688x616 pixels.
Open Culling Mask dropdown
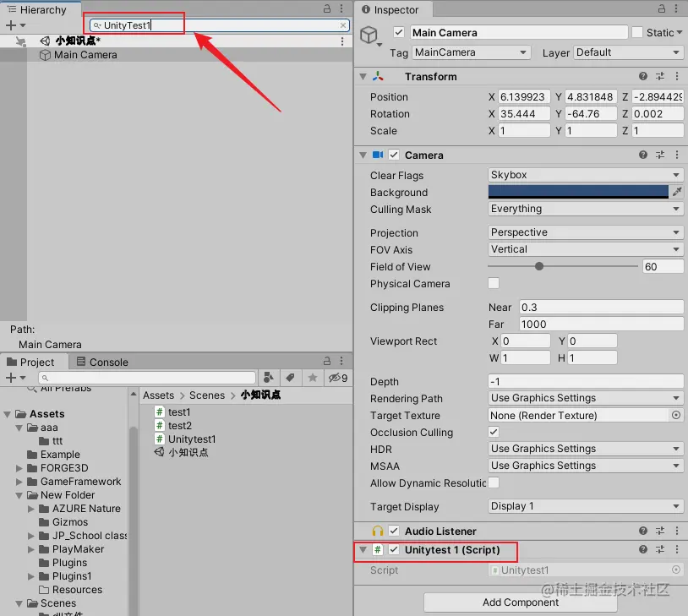pyautogui.click(x=586, y=209)
